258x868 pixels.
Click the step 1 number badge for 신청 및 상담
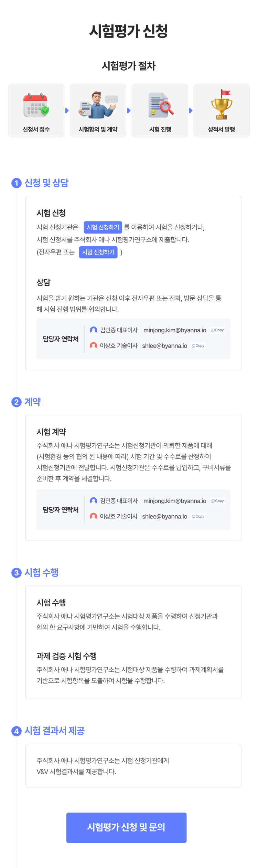(x=17, y=183)
